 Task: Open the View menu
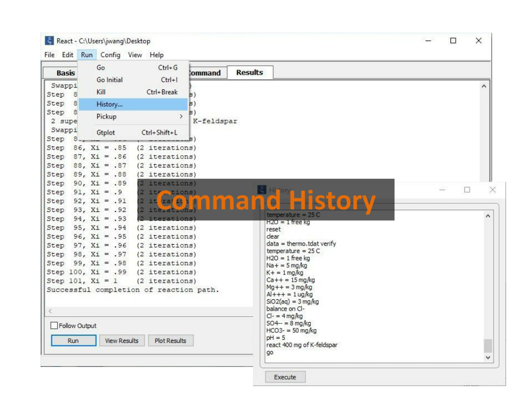click(x=135, y=55)
